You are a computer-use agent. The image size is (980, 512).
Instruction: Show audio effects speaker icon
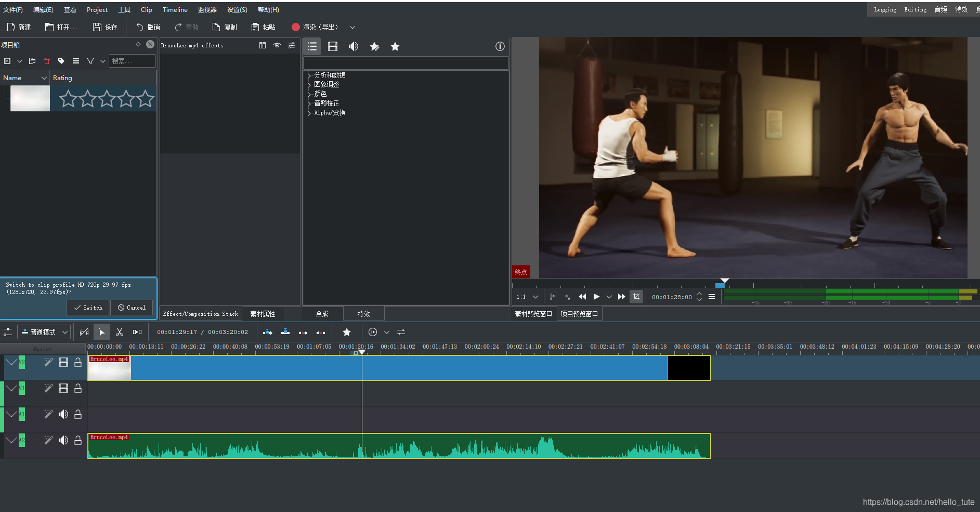click(354, 46)
